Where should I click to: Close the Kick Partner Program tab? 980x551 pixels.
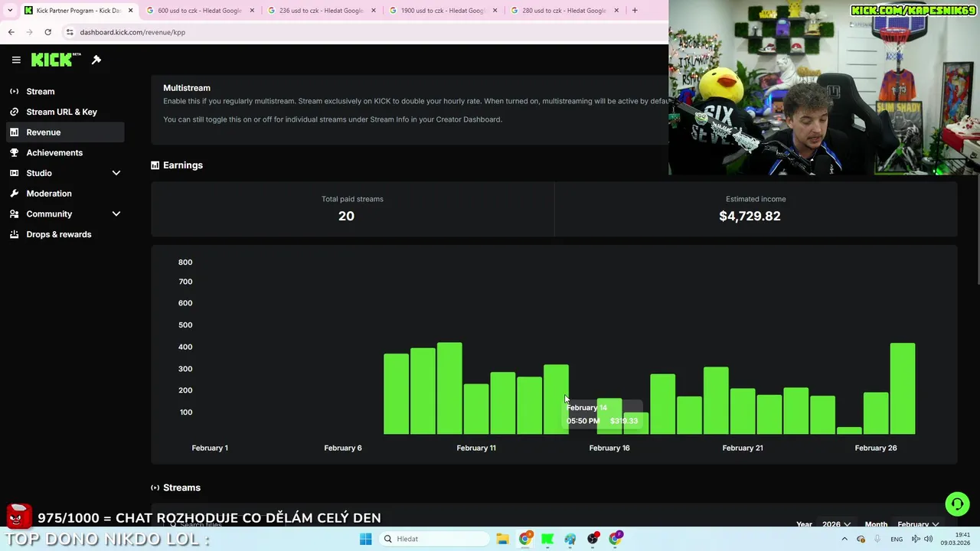point(130,11)
